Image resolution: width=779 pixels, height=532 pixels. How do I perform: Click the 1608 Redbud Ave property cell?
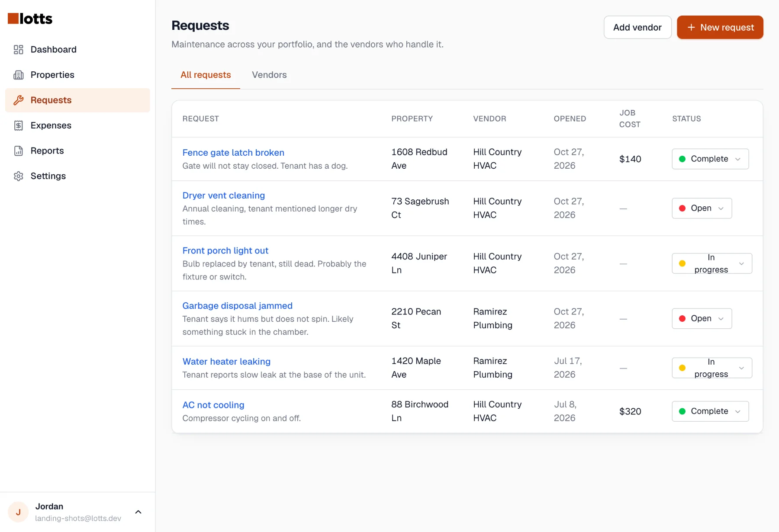[419, 159]
